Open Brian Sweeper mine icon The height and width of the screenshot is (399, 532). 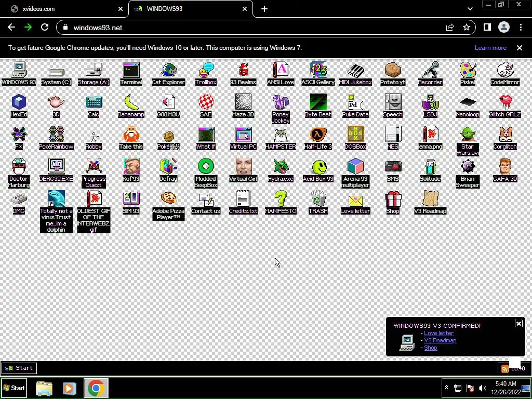[x=468, y=173]
